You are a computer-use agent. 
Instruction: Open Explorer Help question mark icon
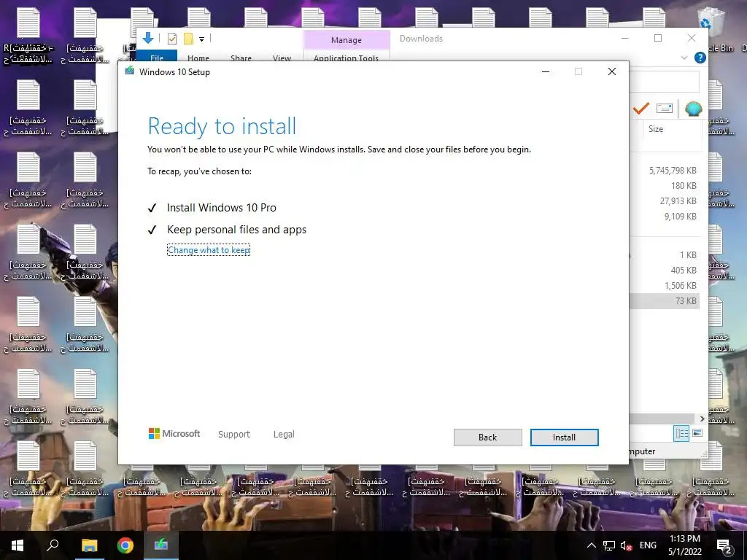[700, 58]
